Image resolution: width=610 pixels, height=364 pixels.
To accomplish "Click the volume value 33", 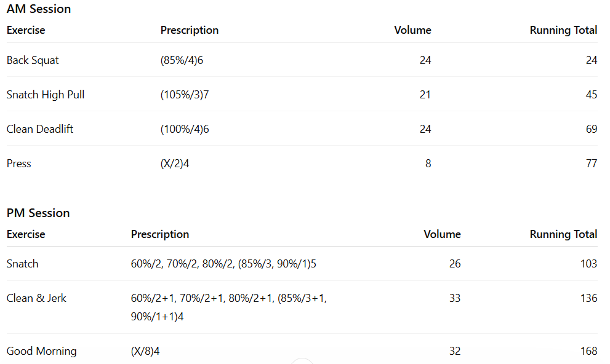I will (x=455, y=298).
